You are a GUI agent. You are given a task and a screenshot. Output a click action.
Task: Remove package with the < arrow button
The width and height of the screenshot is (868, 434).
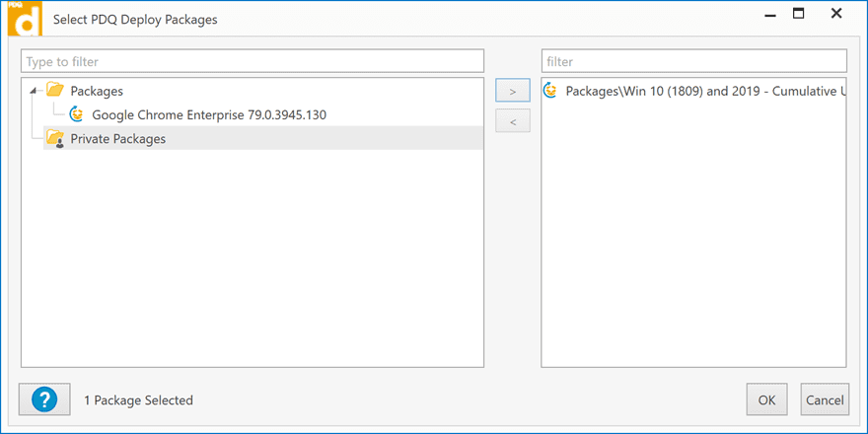click(513, 121)
